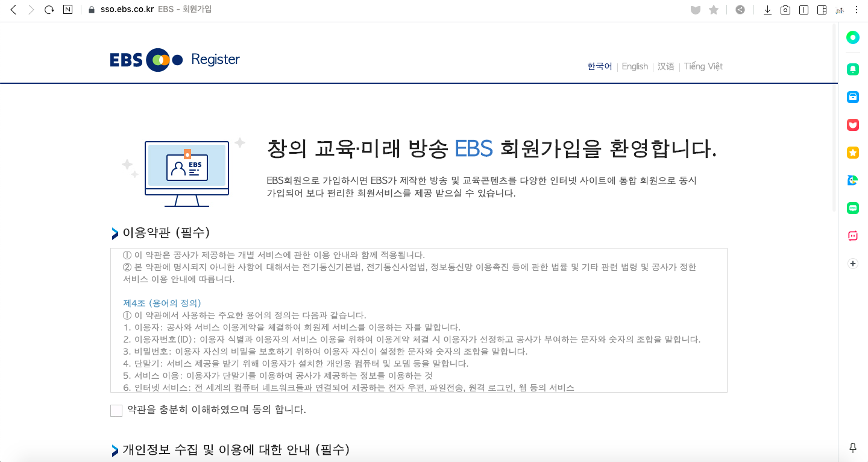The image size is (868, 462).
Task: Switch the page language to English
Action: pos(635,66)
